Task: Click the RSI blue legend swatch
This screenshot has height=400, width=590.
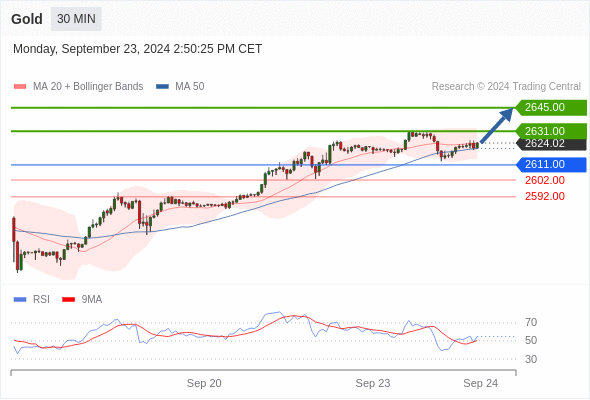Action: click(20, 300)
